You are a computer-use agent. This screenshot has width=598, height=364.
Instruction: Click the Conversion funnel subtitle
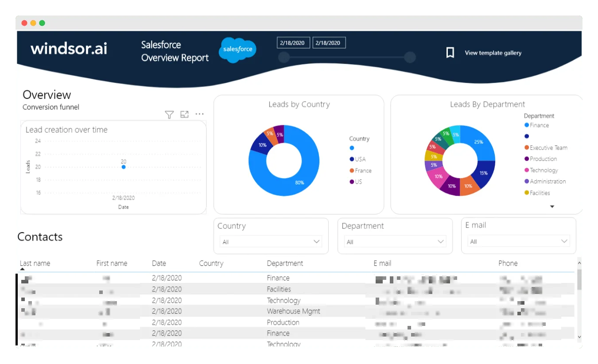pyautogui.click(x=51, y=107)
